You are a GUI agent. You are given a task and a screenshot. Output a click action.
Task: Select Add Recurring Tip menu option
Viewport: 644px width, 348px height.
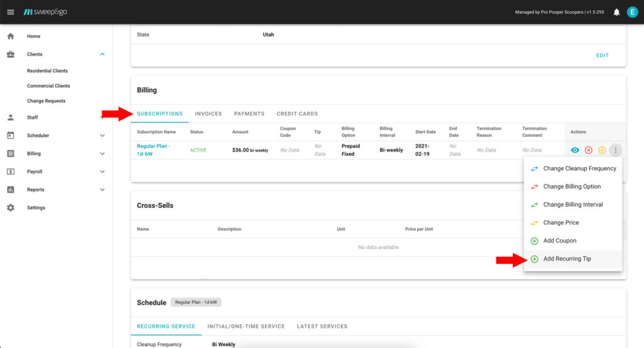click(x=567, y=259)
